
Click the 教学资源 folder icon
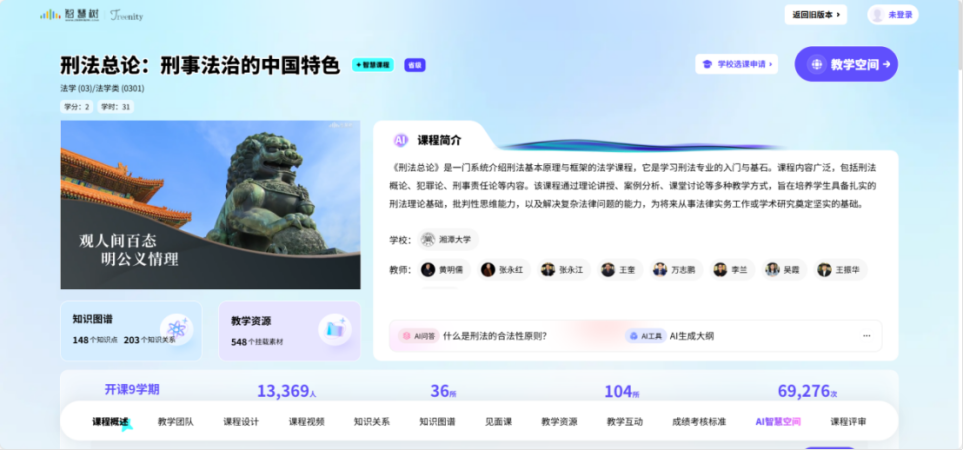(x=334, y=329)
